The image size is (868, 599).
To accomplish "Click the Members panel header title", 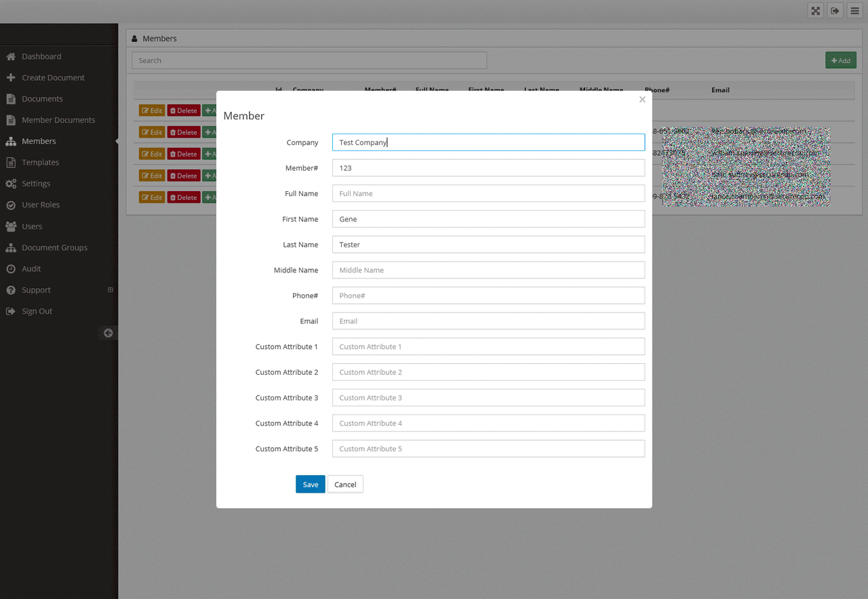I will [x=159, y=39].
